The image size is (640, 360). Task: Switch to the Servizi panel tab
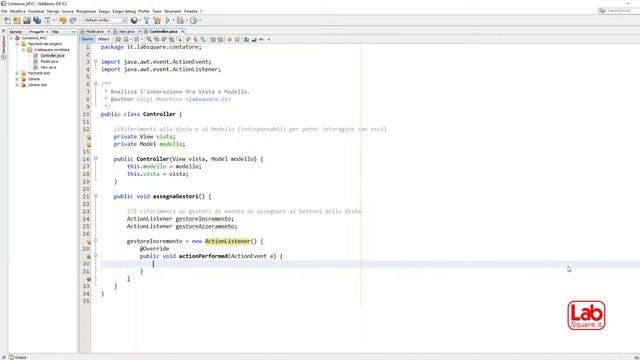16,31
